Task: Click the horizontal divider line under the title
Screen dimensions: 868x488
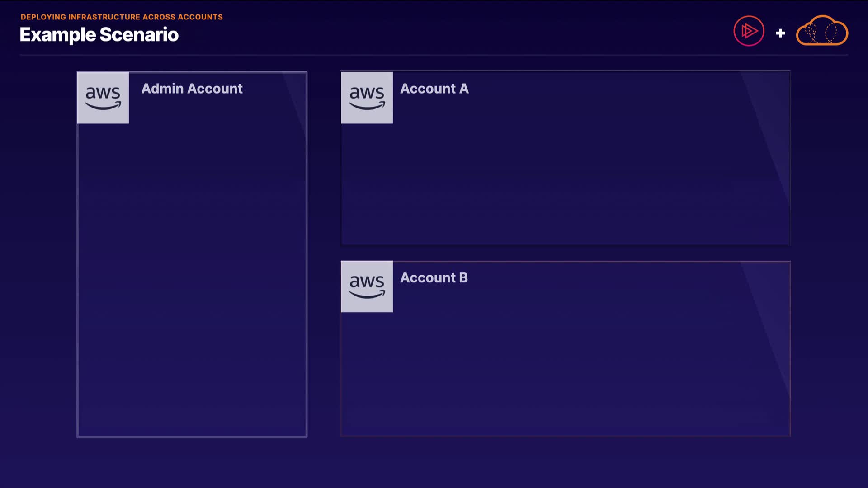Action: [433, 55]
